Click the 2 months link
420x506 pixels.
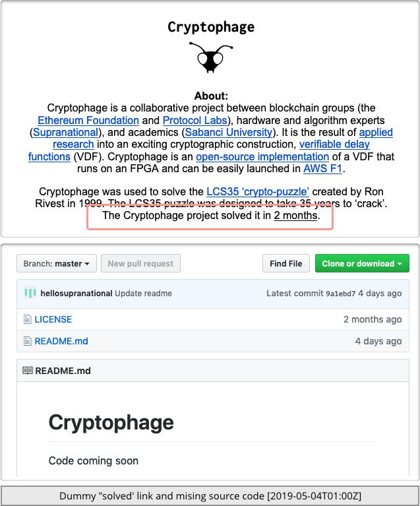tap(296, 216)
